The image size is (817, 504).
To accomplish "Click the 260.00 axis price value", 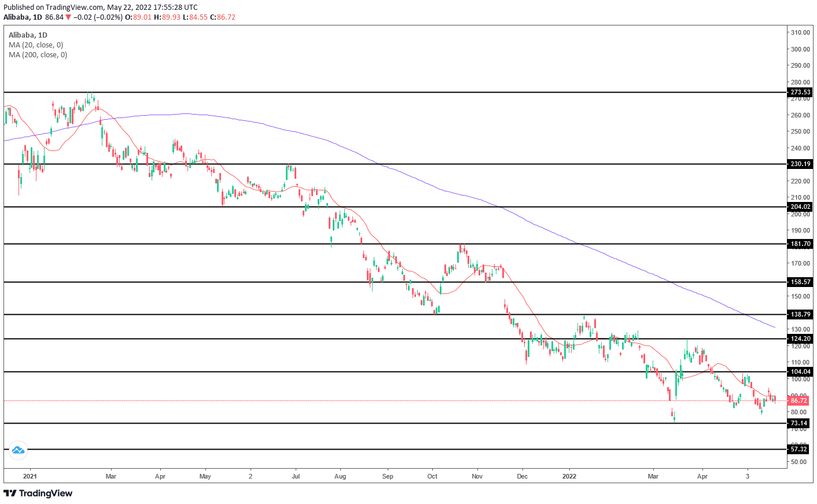I will (800, 115).
